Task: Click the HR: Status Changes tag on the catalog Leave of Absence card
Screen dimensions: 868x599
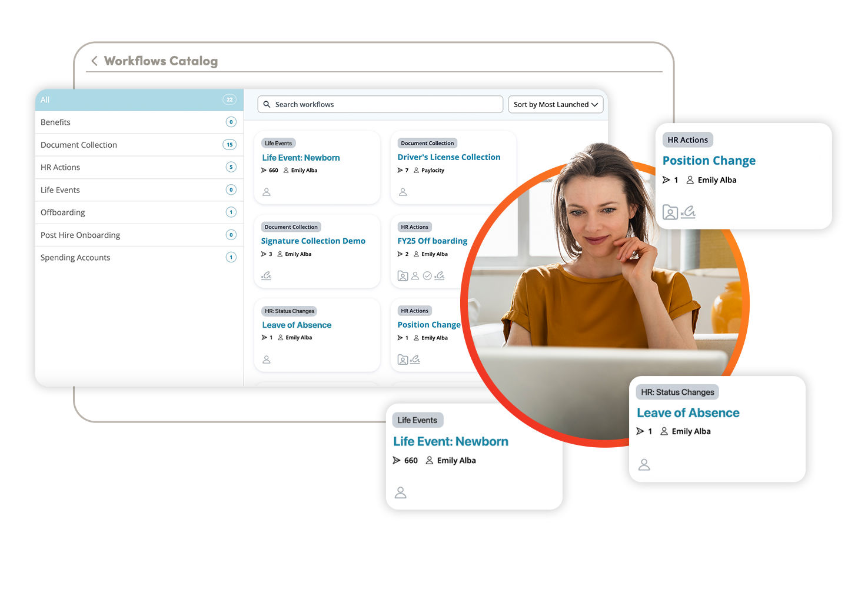Action: [290, 311]
